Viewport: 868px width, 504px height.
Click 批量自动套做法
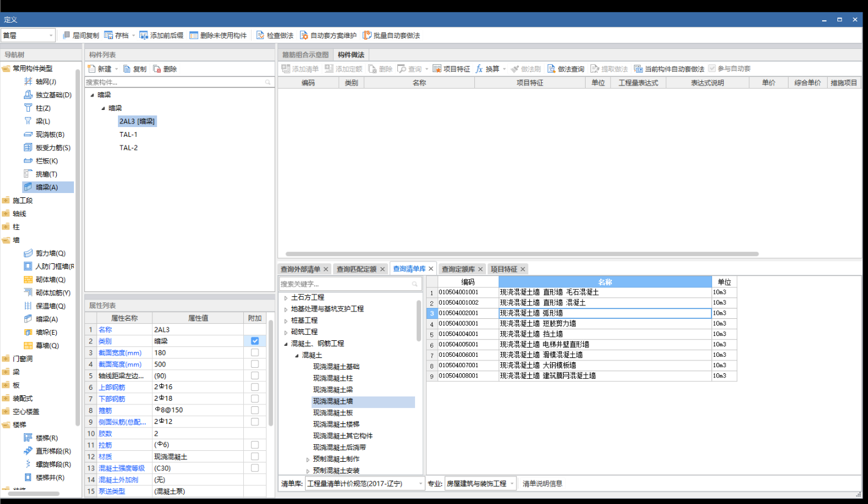pyautogui.click(x=391, y=35)
